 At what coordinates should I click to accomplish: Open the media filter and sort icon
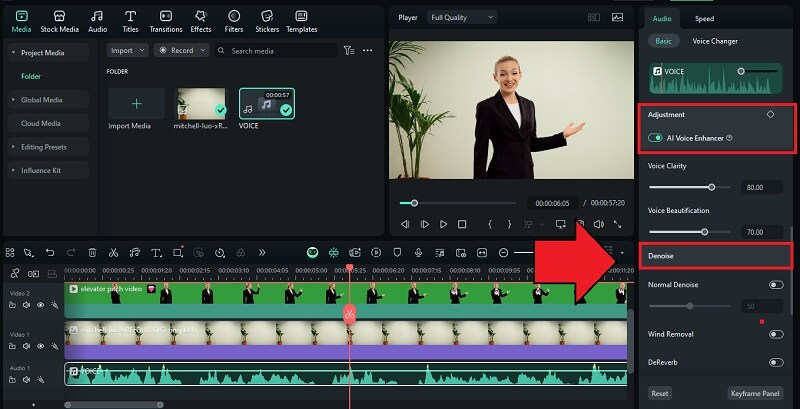(x=349, y=50)
